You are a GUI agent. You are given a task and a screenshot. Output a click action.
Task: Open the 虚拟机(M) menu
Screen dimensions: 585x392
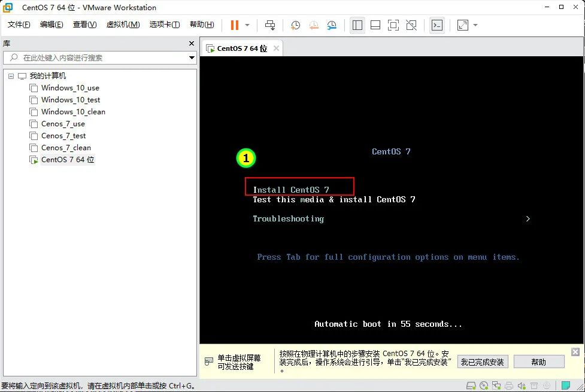click(123, 25)
